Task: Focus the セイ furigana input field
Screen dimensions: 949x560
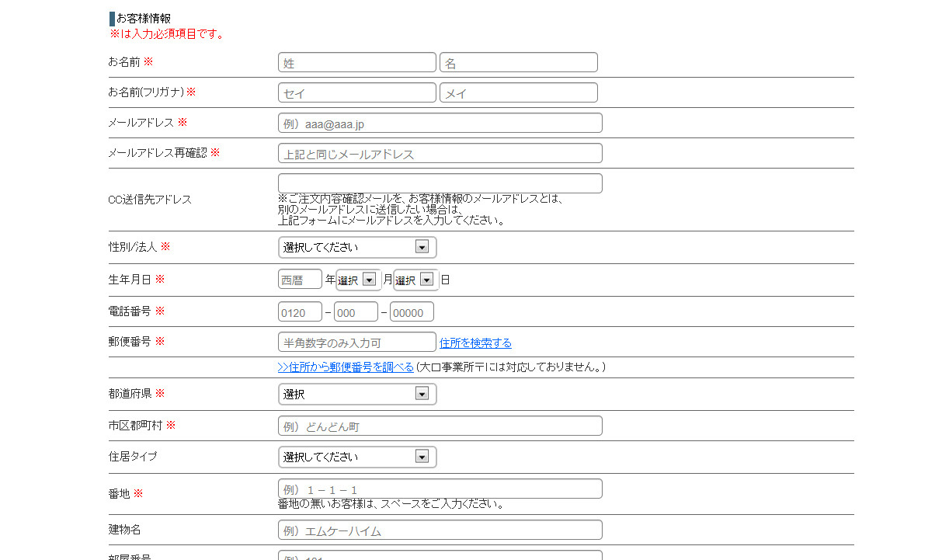Action: [356, 93]
